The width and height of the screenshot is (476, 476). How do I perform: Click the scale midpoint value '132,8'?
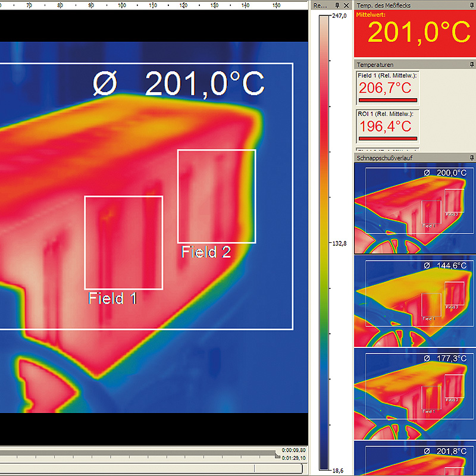point(339,243)
